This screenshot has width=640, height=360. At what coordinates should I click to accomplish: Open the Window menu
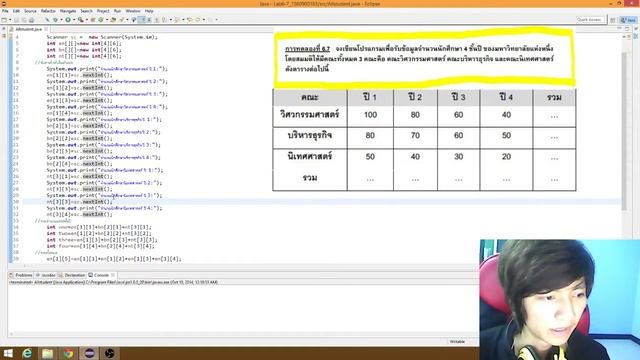(133, 11)
